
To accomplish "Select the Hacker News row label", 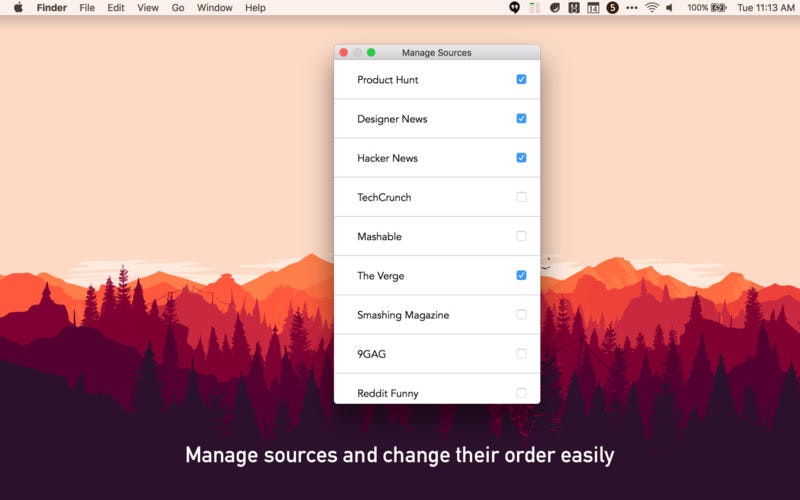I will tap(387, 158).
